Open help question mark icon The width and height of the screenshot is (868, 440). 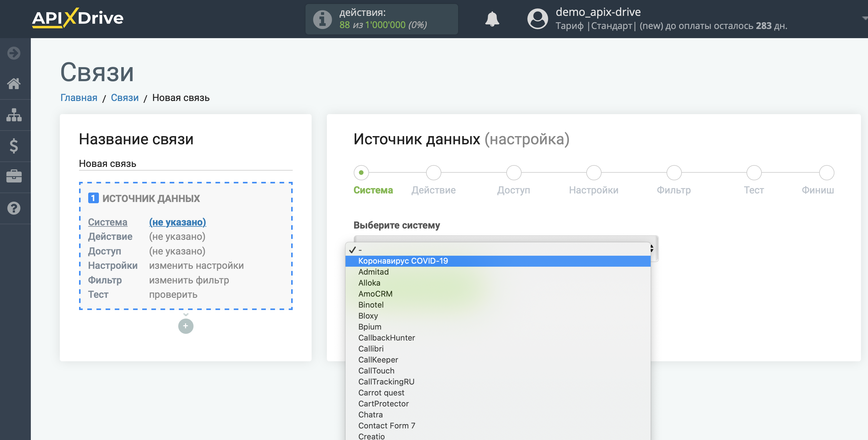14,208
